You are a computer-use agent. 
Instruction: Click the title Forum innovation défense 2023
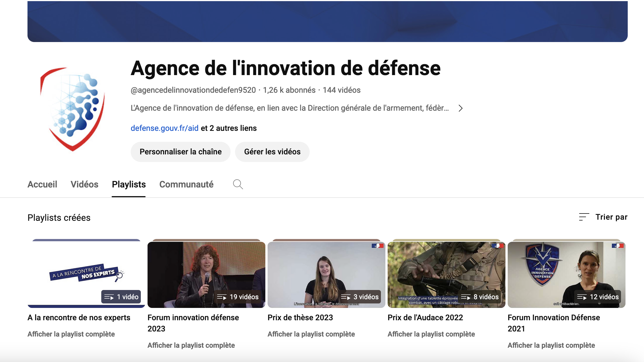point(193,323)
